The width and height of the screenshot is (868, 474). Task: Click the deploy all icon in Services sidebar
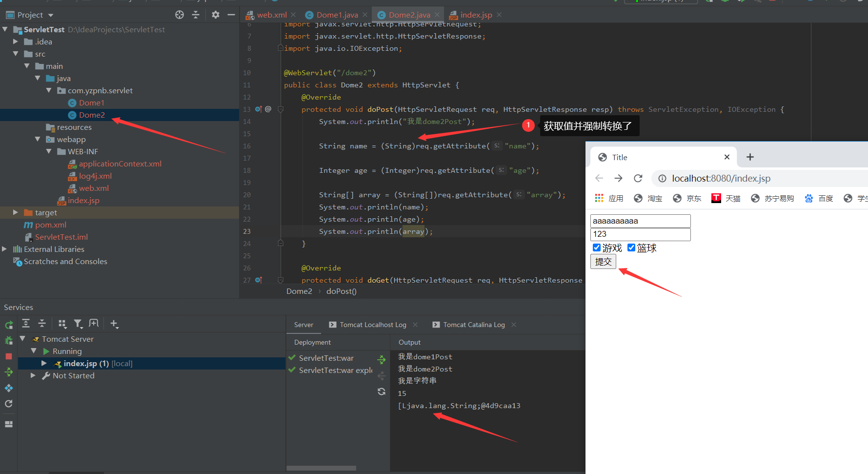(9, 372)
